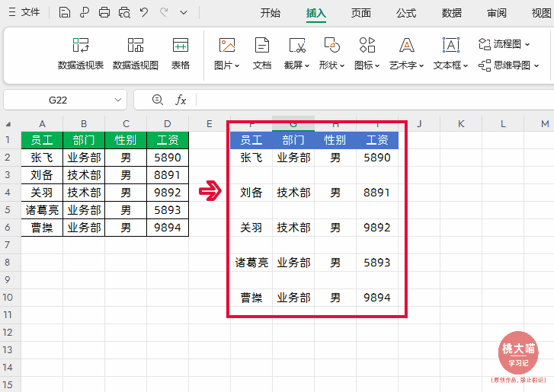Click the export-to-PDF icon

click(x=84, y=13)
